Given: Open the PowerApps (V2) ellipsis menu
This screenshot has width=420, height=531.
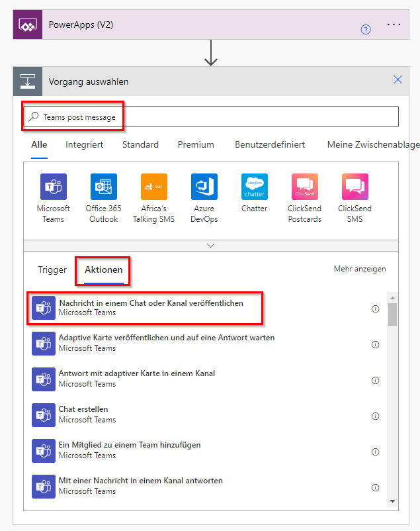Looking at the screenshot, I should click(x=394, y=24).
